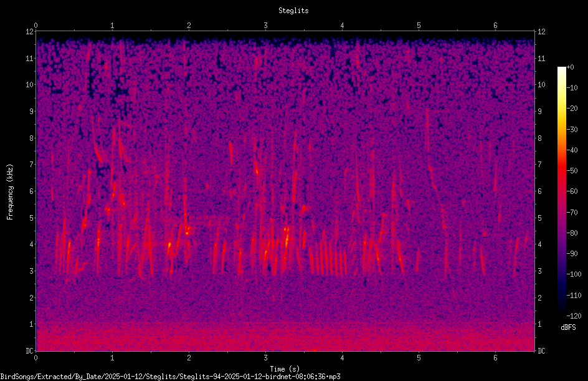Click the Time (s) axis title
588x381 pixels.
click(285, 369)
